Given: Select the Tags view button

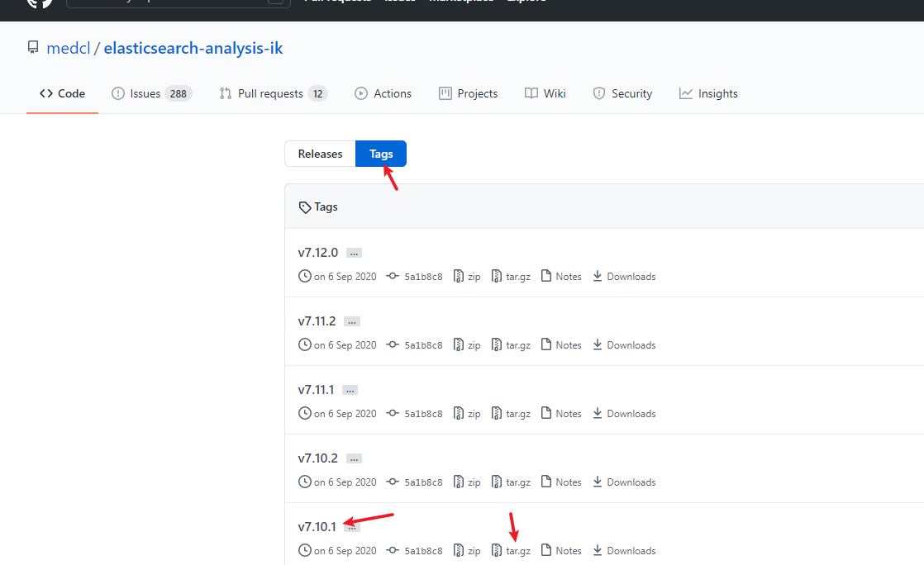Looking at the screenshot, I should pos(381,154).
